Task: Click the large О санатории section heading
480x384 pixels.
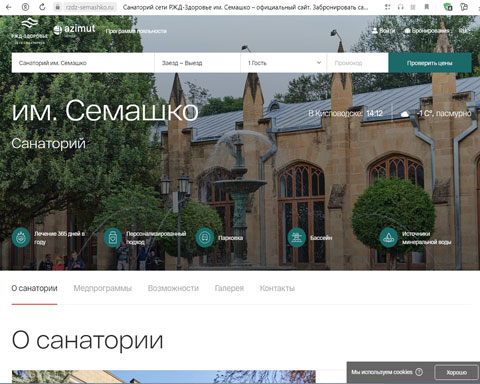Action: [87, 340]
